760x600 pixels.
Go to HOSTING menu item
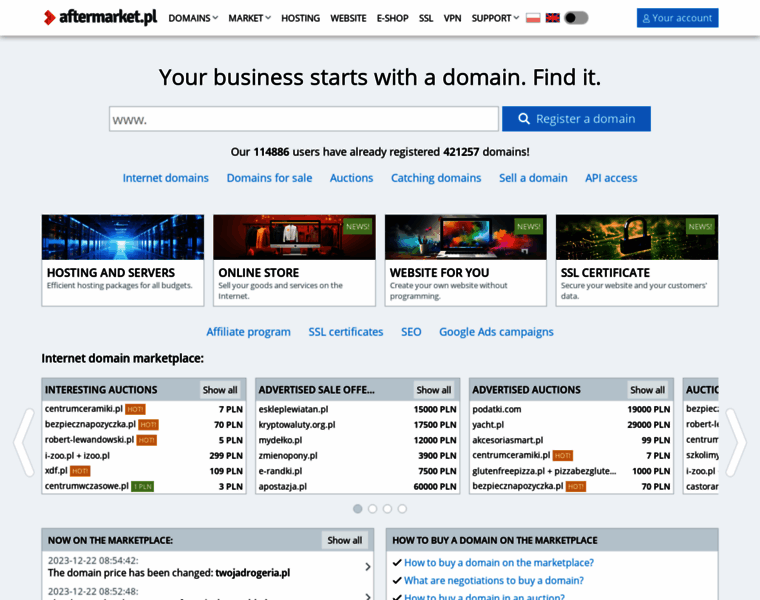[301, 18]
